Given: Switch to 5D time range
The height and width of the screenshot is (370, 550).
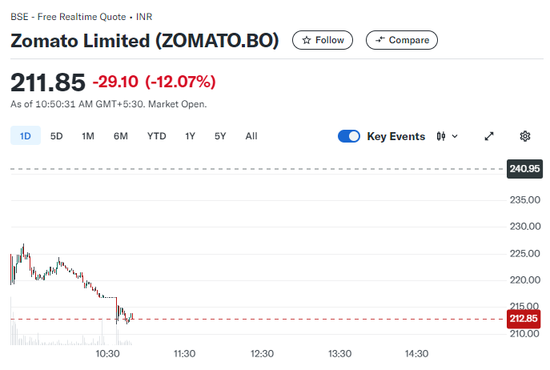Looking at the screenshot, I should click(56, 136).
